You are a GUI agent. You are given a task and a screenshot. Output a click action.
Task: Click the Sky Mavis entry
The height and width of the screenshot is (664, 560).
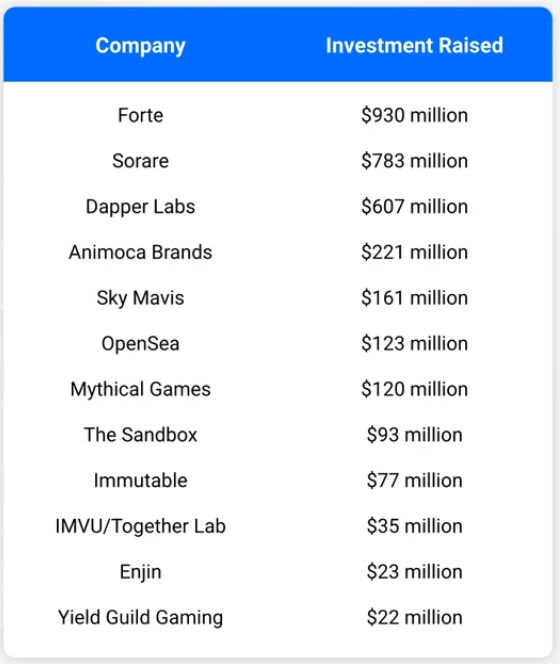pyautogui.click(x=140, y=298)
